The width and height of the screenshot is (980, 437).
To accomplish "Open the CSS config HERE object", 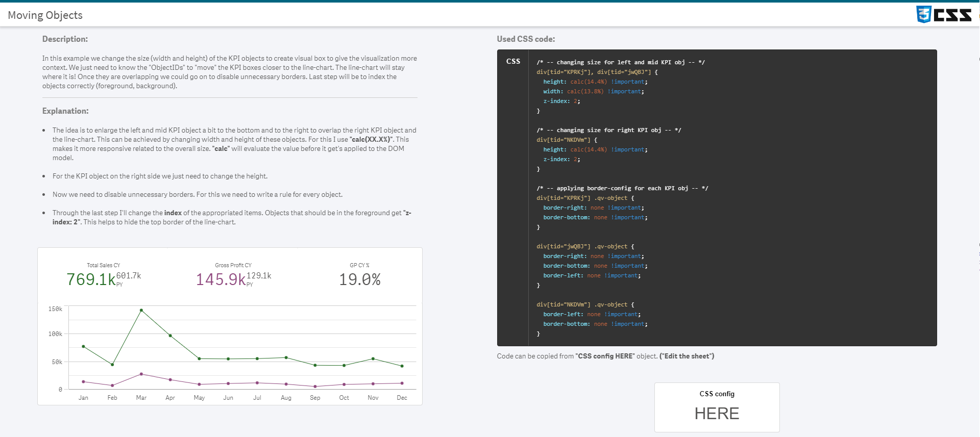I will point(717,407).
